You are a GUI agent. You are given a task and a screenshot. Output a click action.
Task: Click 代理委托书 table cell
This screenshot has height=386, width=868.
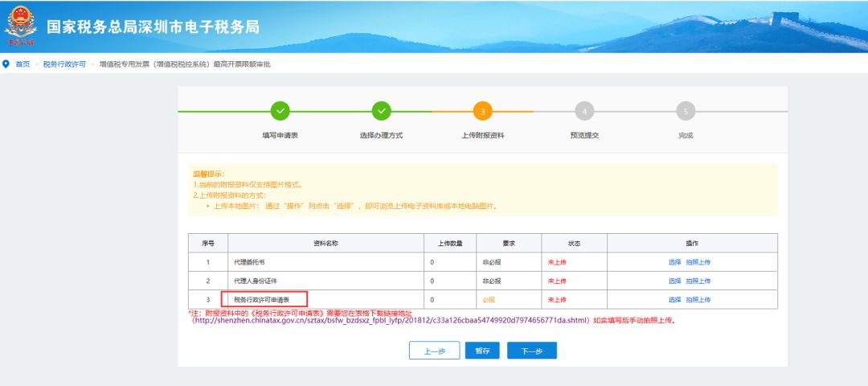[325, 262]
